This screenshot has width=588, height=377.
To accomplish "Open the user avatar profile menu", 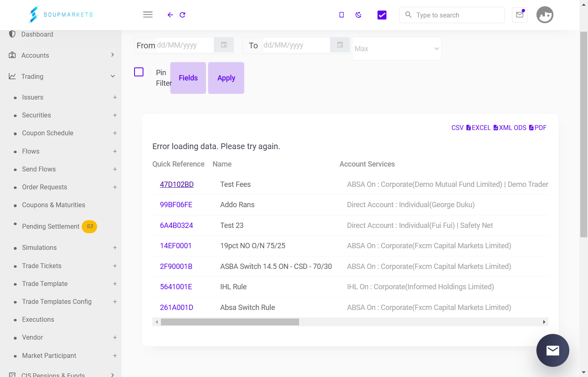I will tap(545, 15).
